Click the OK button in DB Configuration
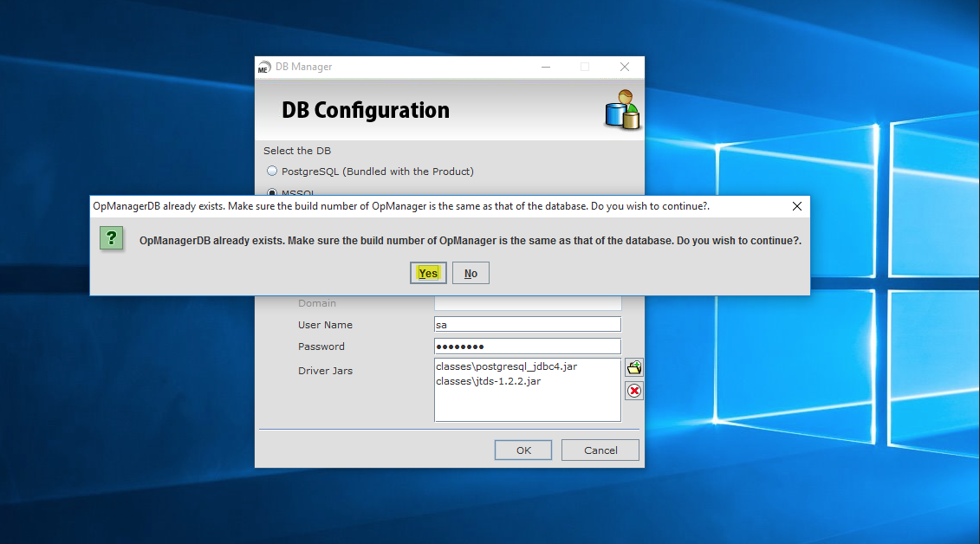This screenshot has width=980, height=544. click(x=523, y=450)
